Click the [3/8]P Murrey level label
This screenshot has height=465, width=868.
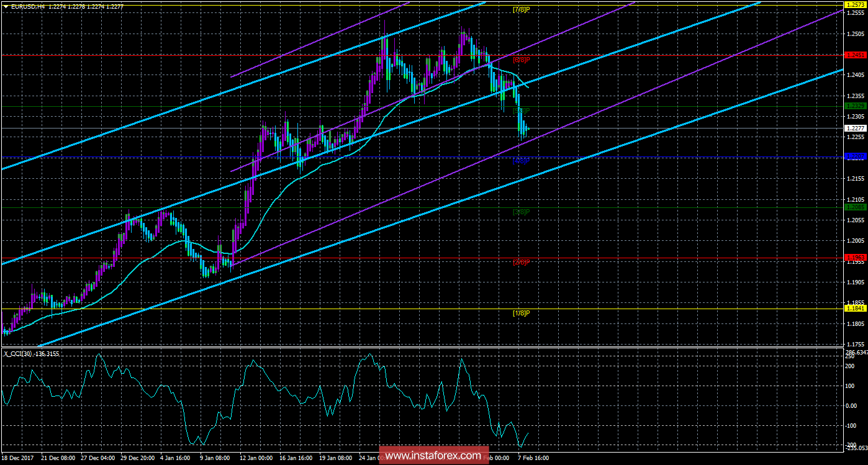(x=521, y=212)
